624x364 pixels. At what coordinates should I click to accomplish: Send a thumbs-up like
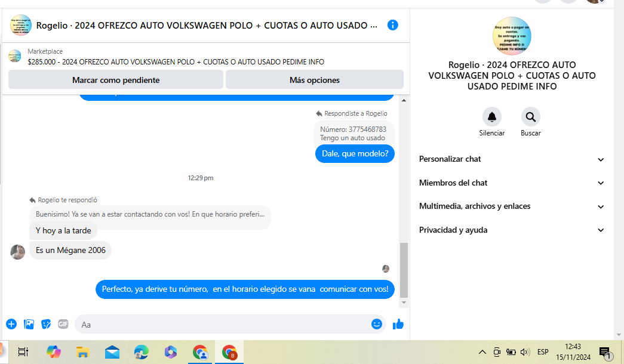tap(398, 324)
